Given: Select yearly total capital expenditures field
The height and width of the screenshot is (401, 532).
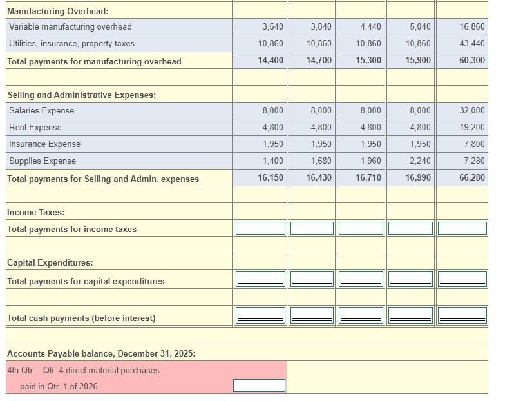Looking at the screenshot, I should coord(462,279).
